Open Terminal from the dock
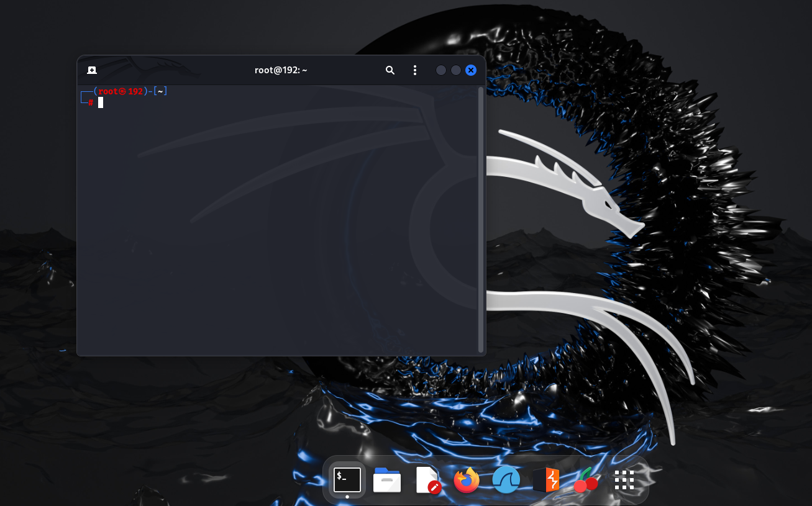Image resolution: width=812 pixels, height=506 pixels. point(347,480)
